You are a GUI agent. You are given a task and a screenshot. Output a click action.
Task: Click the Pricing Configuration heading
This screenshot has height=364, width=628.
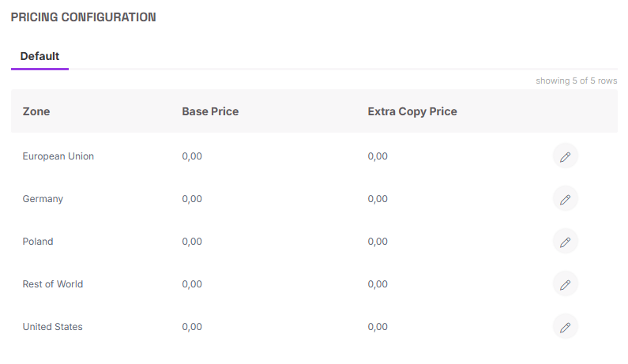tap(83, 17)
